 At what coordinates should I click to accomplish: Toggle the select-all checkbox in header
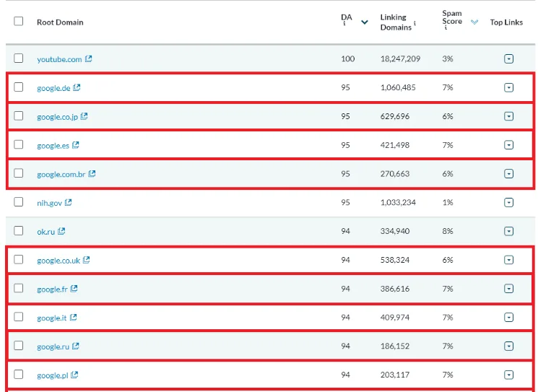(x=19, y=21)
